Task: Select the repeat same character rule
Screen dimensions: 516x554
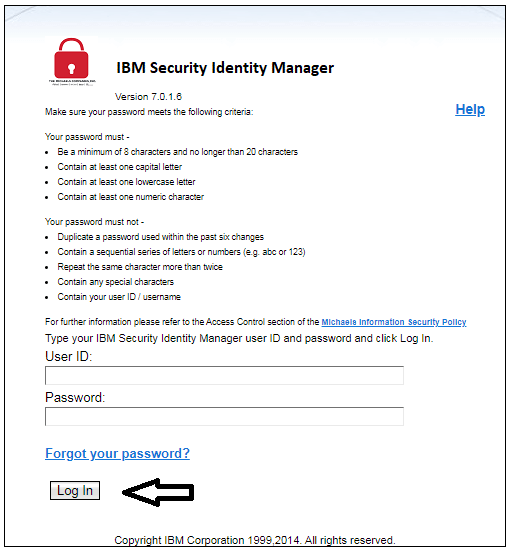Action: (x=140, y=267)
